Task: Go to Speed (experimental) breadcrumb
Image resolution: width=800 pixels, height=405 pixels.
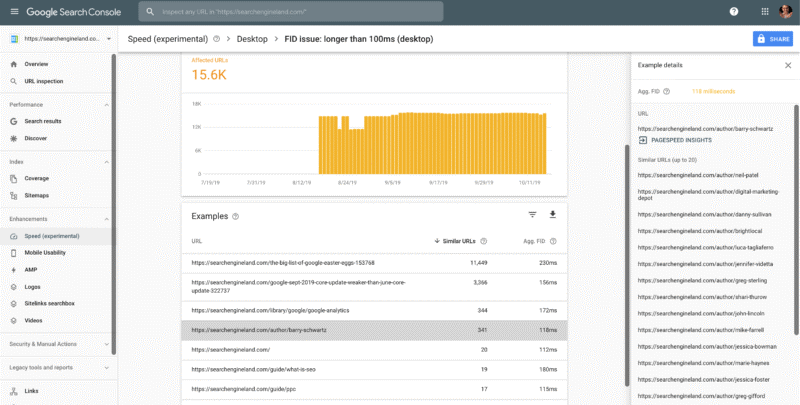Action: [x=168, y=39]
